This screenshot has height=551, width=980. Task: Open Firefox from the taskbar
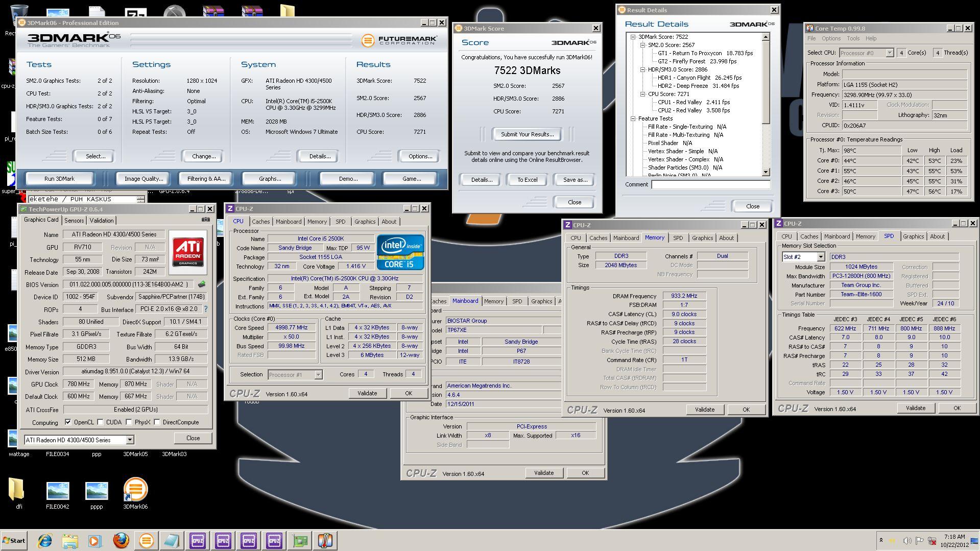click(121, 540)
